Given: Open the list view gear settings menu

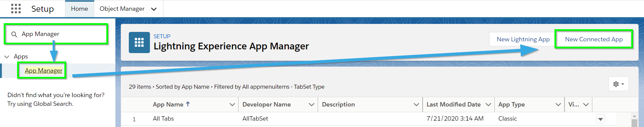Looking at the screenshot, I should point(619,84).
